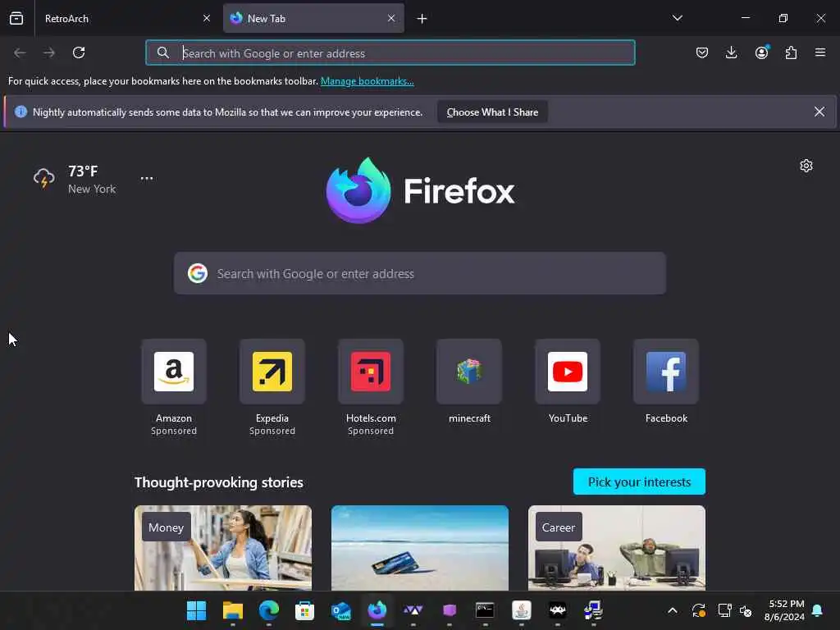Launch File Explorer from taskbar
This screenshot has width=840, height=630.
tap(232, 610)
